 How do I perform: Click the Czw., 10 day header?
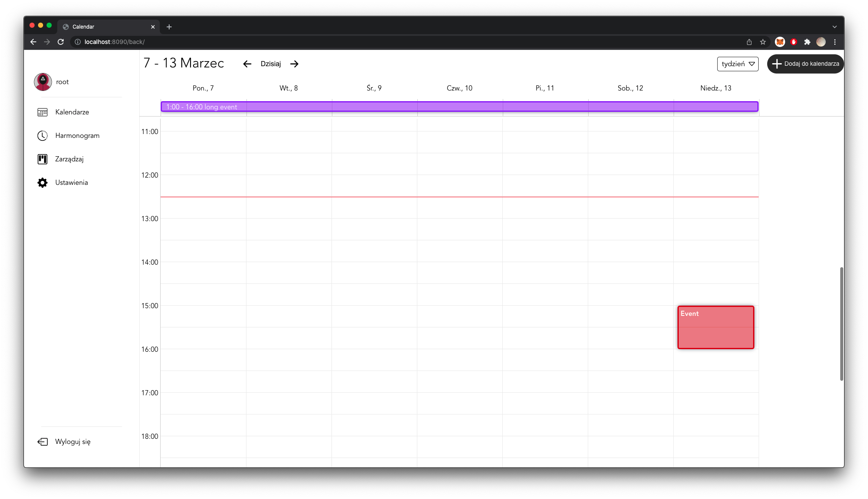tap(460, 88)
